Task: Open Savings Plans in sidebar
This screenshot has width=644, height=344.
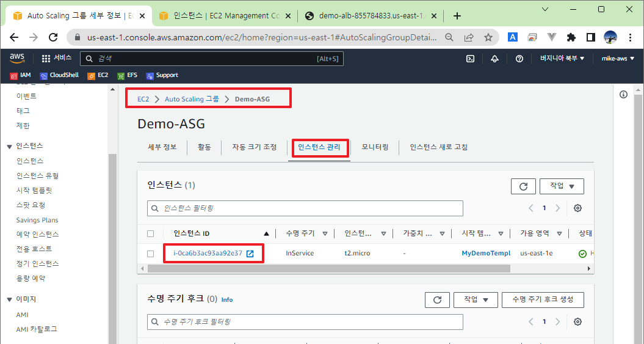Action: 37,220
